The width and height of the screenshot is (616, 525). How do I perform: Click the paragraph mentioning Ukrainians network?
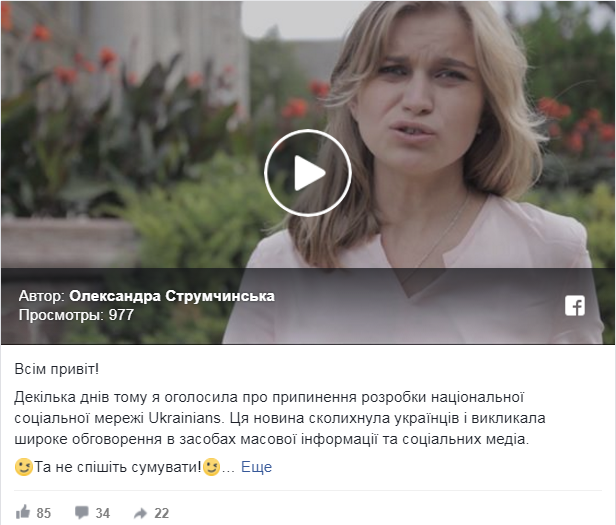click(x=280, y=418)
